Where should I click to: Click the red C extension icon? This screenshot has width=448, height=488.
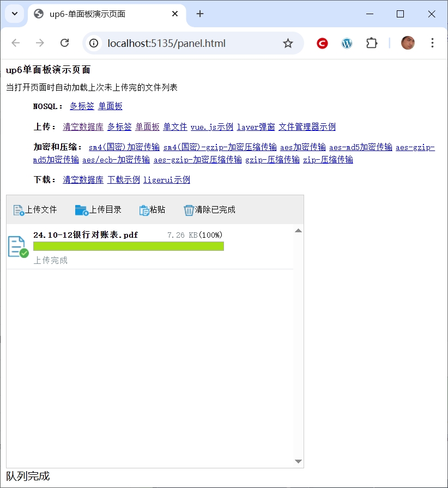coord(322,43)
